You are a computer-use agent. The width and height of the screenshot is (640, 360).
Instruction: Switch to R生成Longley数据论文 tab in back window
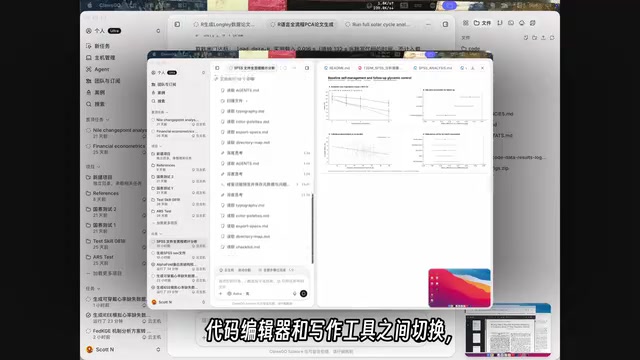224,24
